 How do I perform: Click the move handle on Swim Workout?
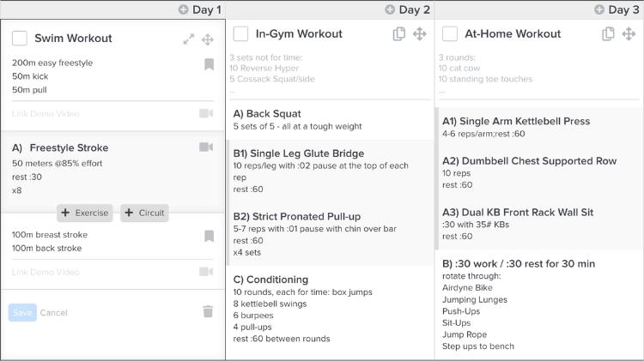pyautogui.click(x=208, y=39)
